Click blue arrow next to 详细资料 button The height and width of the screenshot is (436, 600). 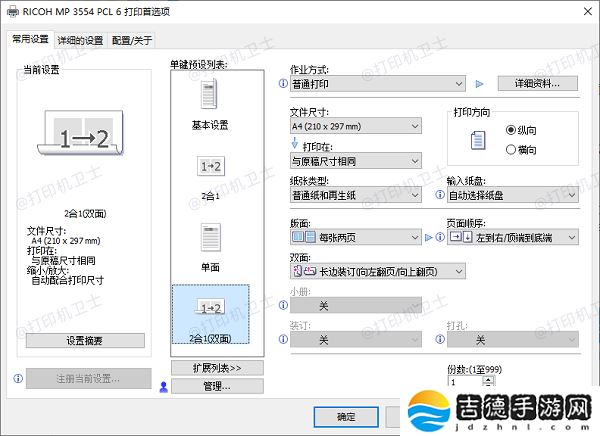click(x=479, y=84)
